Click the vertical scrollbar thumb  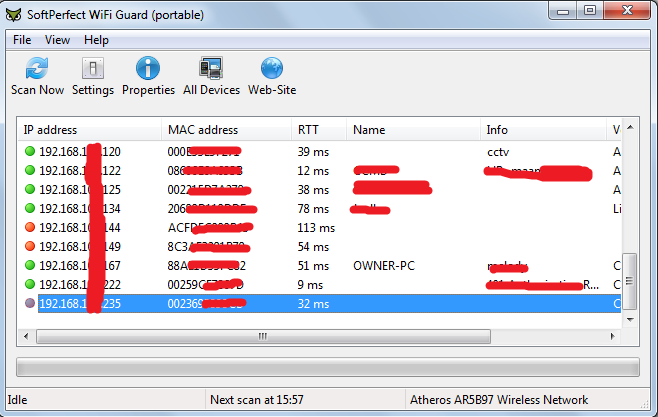coord(629,281)
